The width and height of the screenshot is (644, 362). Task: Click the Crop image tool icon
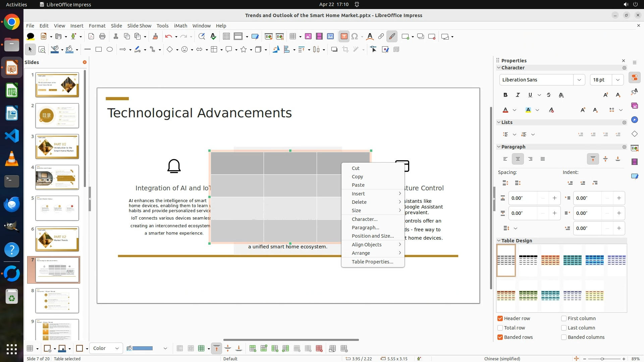coord(345,50)
